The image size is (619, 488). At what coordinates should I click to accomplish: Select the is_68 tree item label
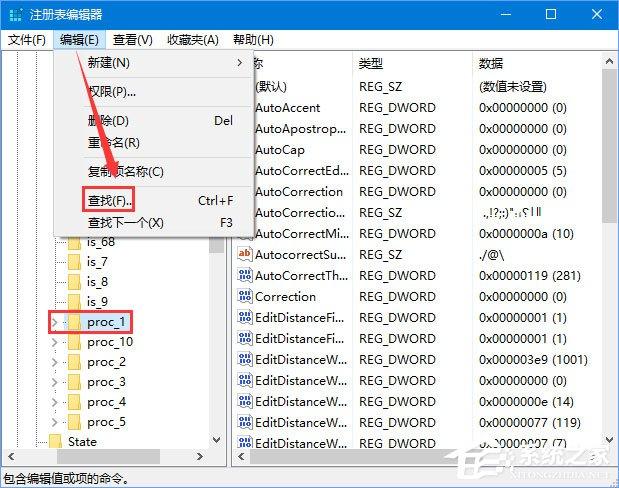click(101, 242)
